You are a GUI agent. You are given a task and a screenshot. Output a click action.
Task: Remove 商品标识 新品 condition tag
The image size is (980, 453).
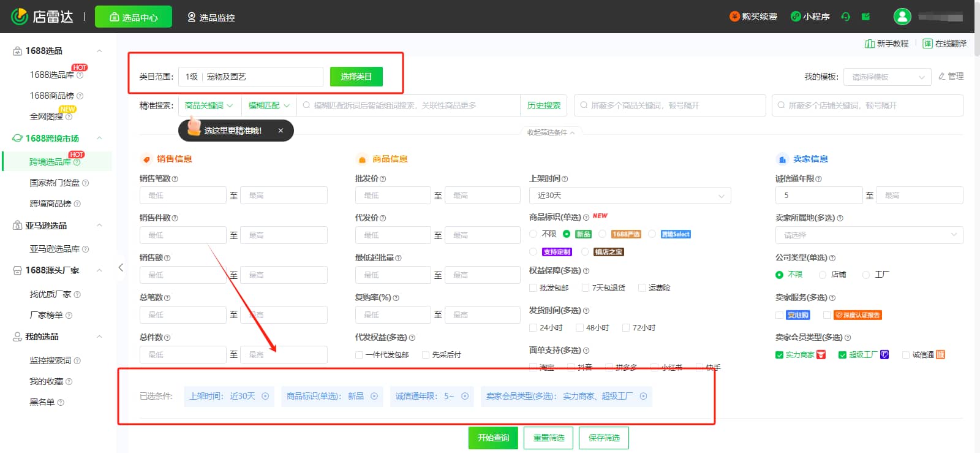tap(374, 397)
